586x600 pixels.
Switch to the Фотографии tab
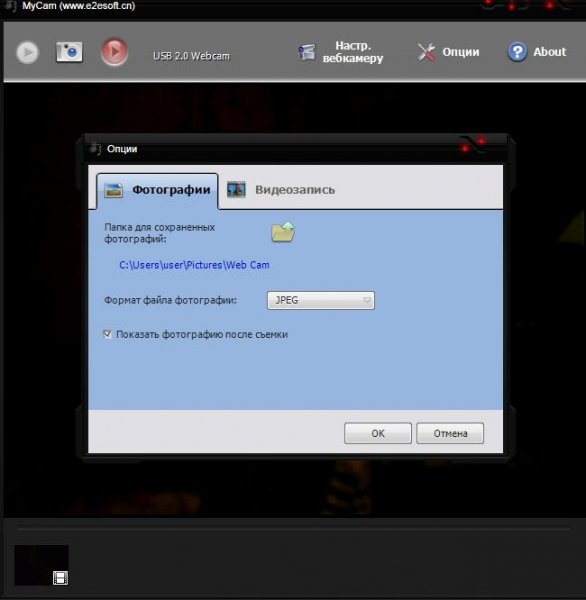click(x=157, y=190)
